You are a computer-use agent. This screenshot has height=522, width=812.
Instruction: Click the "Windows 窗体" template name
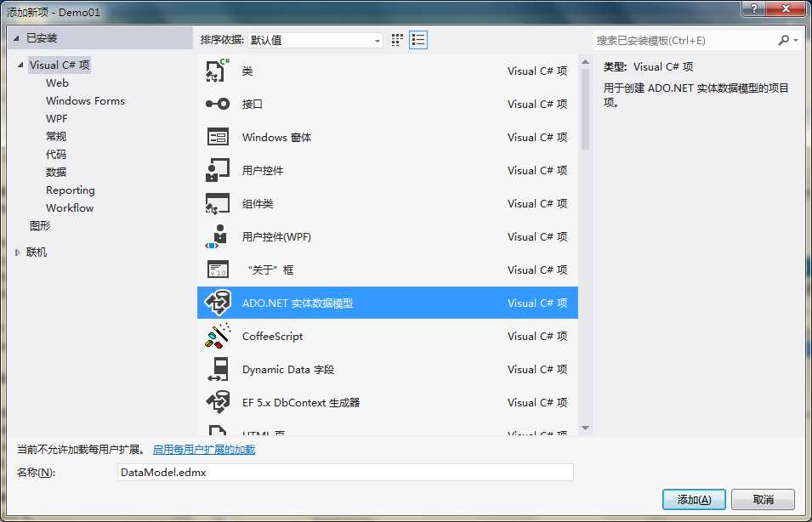(276, 138)
